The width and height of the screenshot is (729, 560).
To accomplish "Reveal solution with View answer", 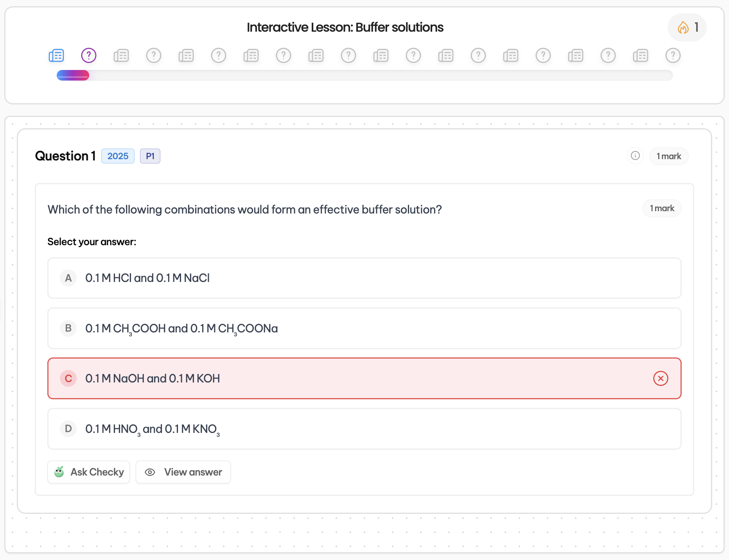I will tap(183, 472).
